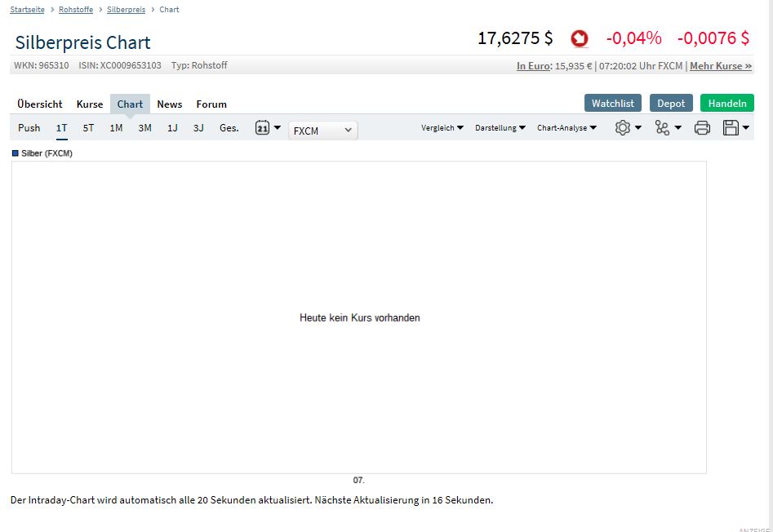773x532 pixels.
Task: Click the blue Silber (FXCM) legend square
Action: (x=16, y=153)
